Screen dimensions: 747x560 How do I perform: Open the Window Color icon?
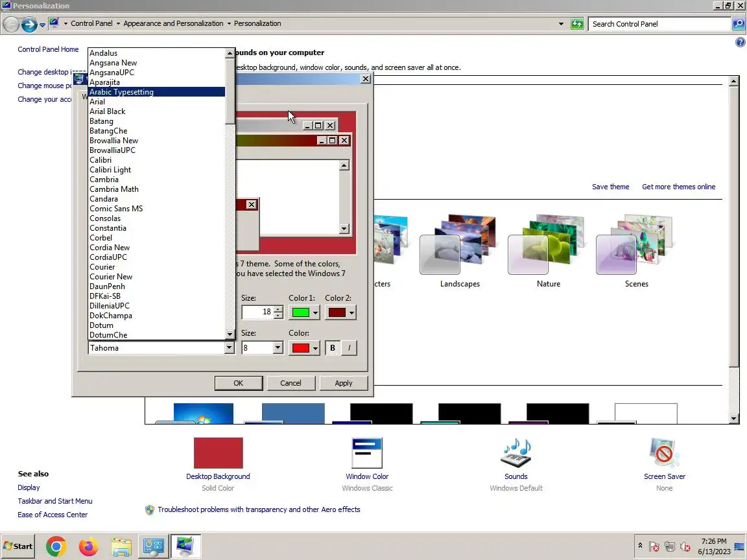367,453
